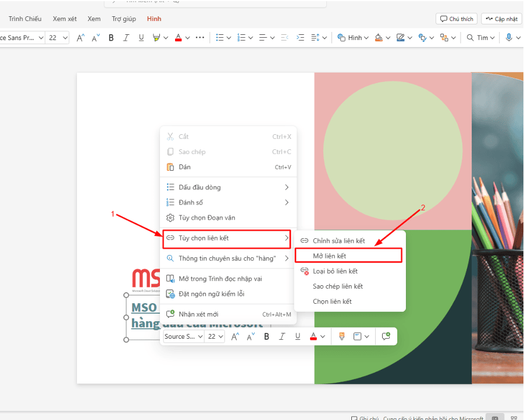
Task: Open ribbon font color dropdown arrow
Action: tap(187, 38)
